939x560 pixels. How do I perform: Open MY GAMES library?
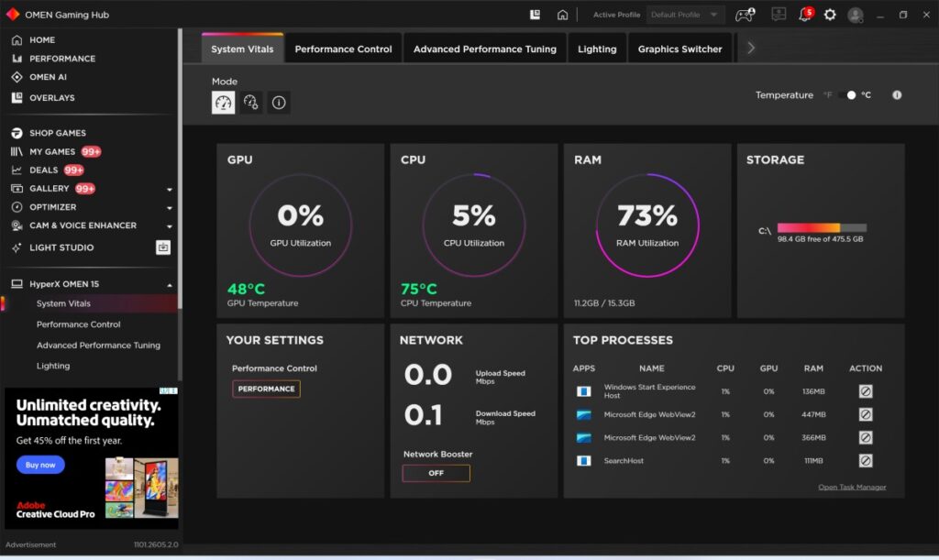(x=55, y=152)
